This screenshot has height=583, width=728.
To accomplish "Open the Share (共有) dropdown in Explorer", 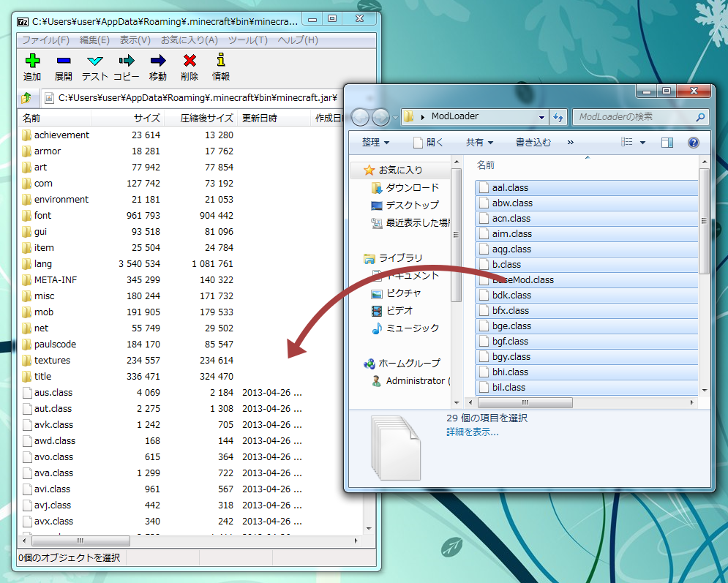I will (480, 143).
